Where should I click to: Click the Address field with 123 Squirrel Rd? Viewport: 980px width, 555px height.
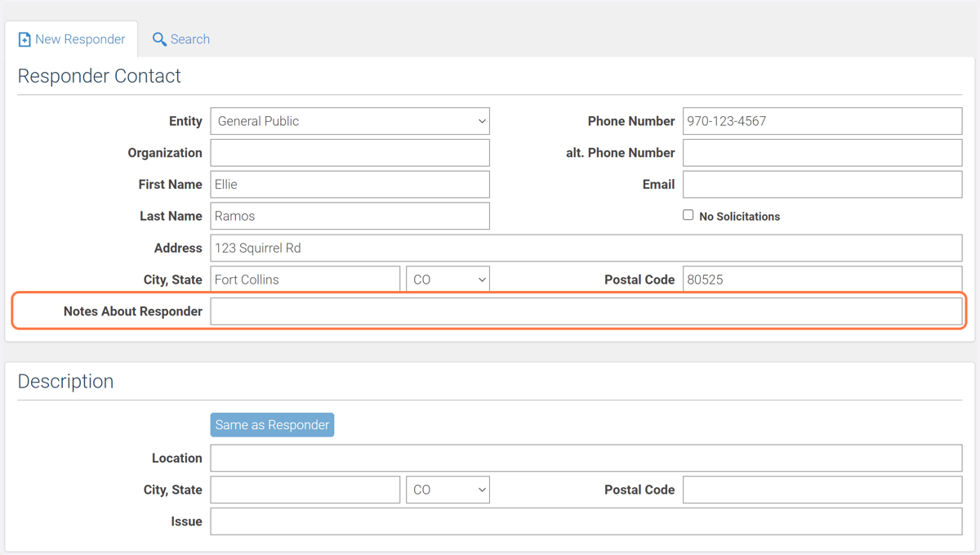(x=586, y=248)
